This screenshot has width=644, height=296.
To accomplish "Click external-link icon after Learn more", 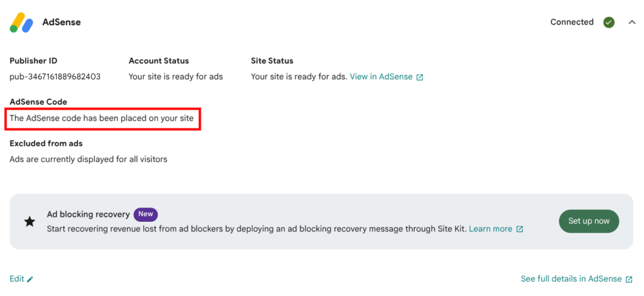I will pyautogui.click(x=519, y=229).
